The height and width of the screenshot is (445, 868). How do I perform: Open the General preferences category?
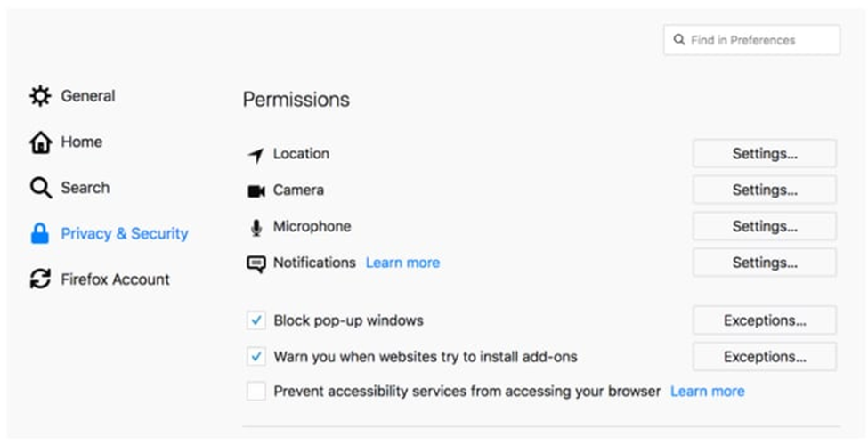[x=87, y=96]
